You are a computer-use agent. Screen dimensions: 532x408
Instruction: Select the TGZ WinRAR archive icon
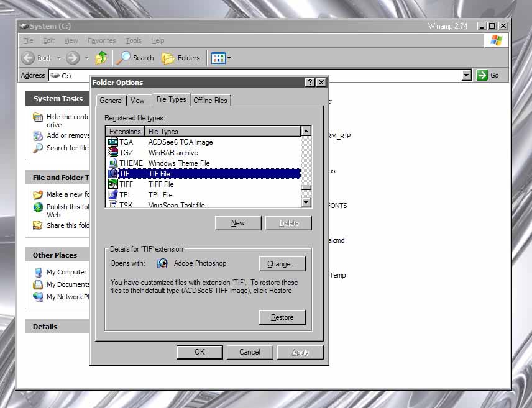pos(112,152)
